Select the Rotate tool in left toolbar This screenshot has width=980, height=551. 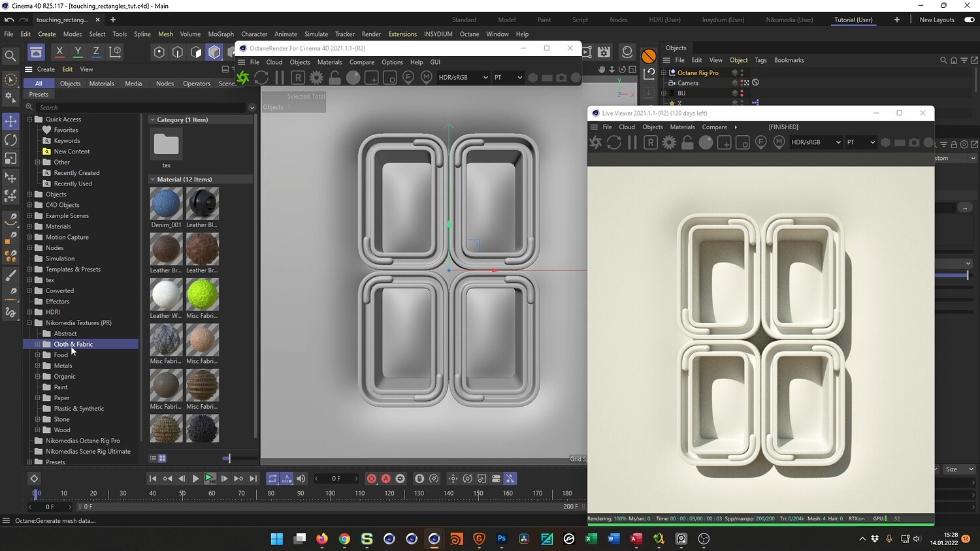click(10, 140)
